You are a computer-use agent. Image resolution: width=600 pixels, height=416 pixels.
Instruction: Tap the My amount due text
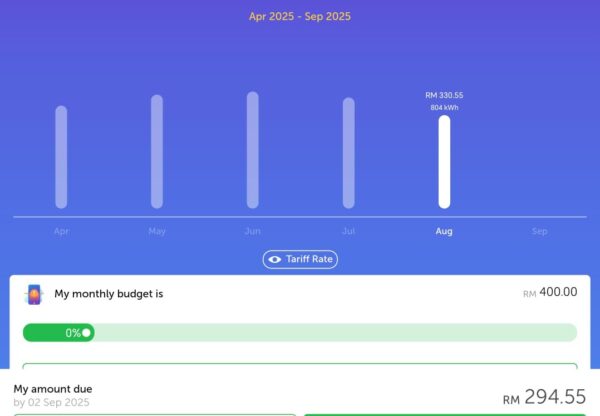[x=53, y=388]
